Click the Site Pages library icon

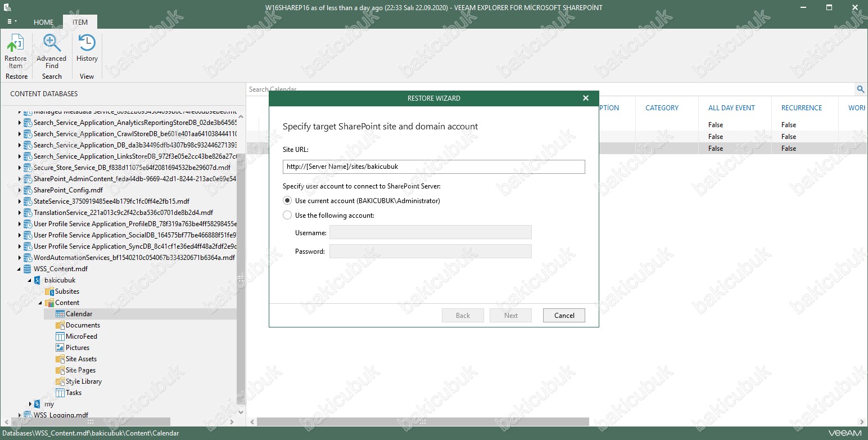(x=60, y=370)
